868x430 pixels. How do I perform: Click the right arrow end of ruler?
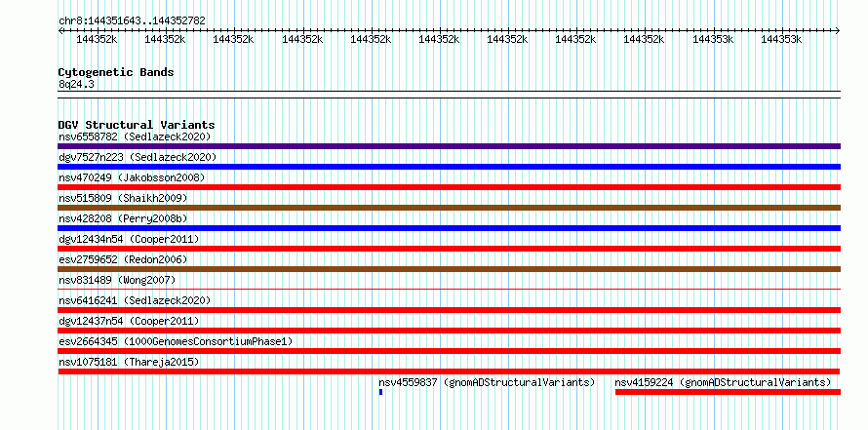(838, 31)
